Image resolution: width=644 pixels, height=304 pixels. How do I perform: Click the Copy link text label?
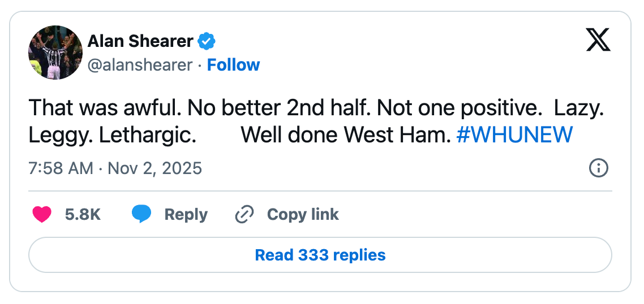(x=303, y=215)
